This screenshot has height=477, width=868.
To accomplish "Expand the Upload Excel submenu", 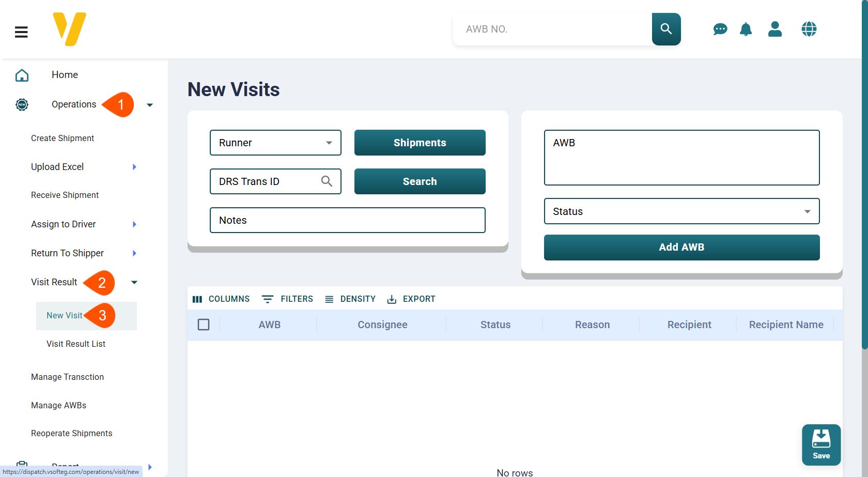I will point(134,167).
